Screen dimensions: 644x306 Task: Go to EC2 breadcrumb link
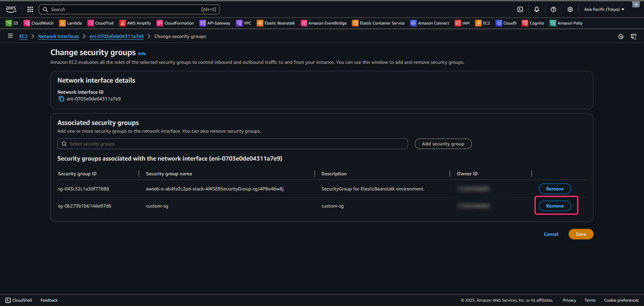(23, 36)
